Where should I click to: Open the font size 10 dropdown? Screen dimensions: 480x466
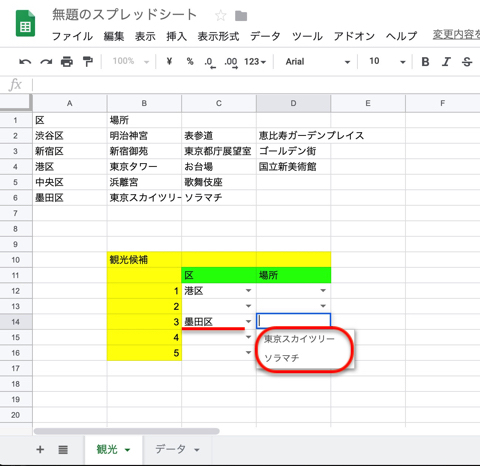point(387,61)
